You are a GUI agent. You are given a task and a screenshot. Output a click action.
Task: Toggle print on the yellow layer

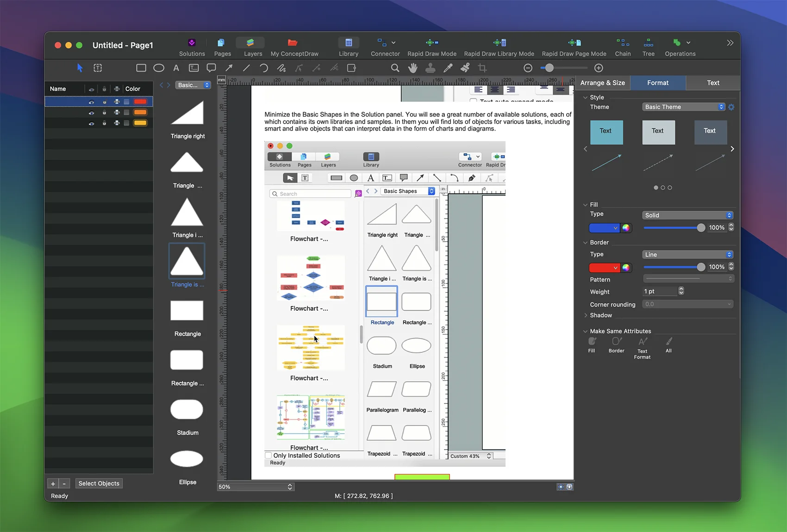click(117, 123)
